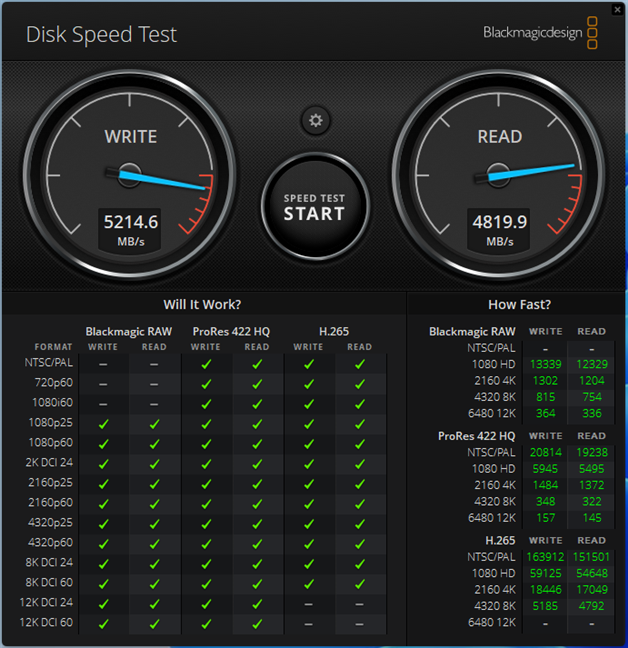Viewport: 628px width, 648px height.
Task: Click the H.265 heading in How Fast panel
Action: 500,541
